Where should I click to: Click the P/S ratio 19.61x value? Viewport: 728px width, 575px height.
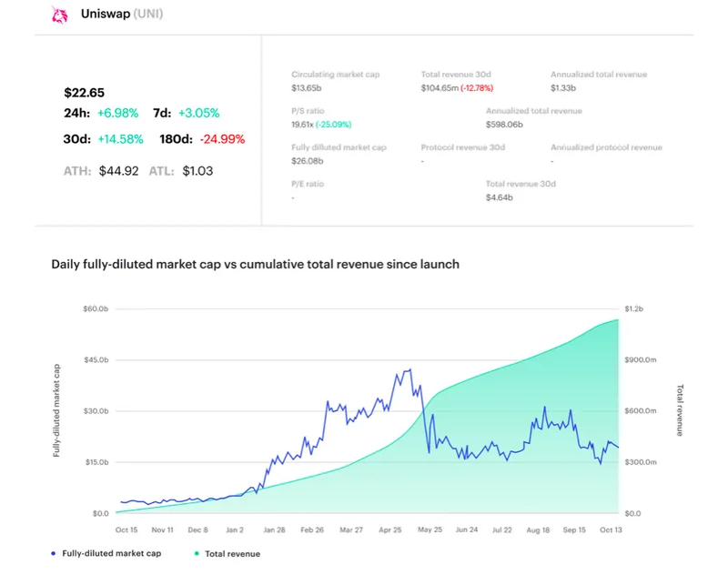pos(302,124)
